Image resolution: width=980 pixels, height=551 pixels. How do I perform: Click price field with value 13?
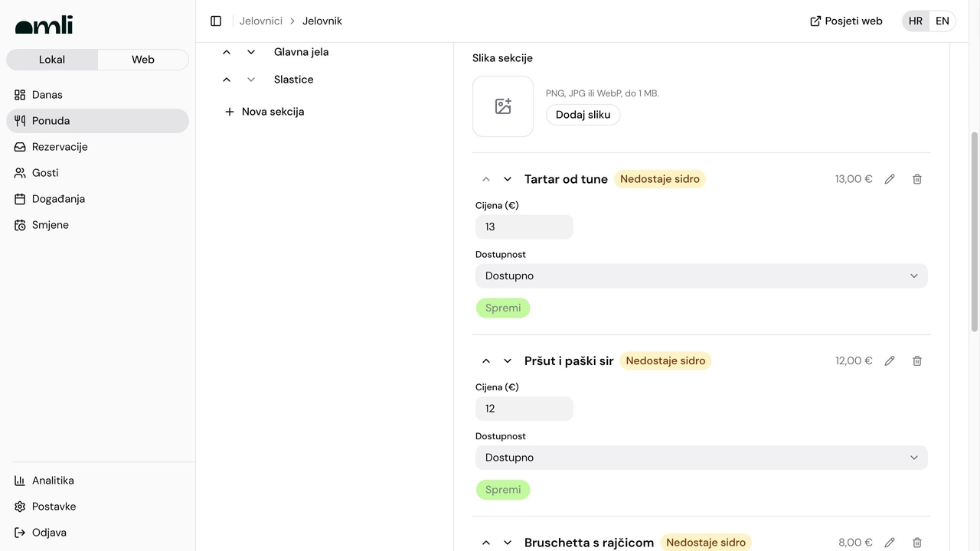click(524, 227)
